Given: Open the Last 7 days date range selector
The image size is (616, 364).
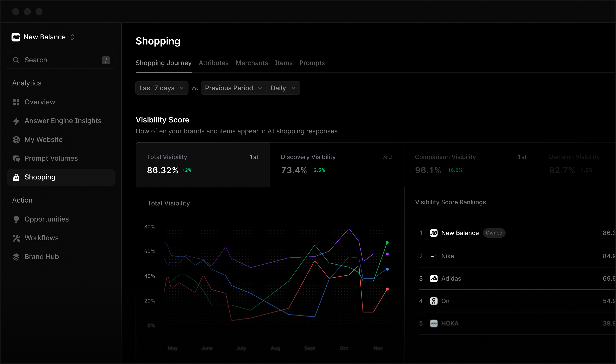Looking at the screenshot, I should click(162, 88).
